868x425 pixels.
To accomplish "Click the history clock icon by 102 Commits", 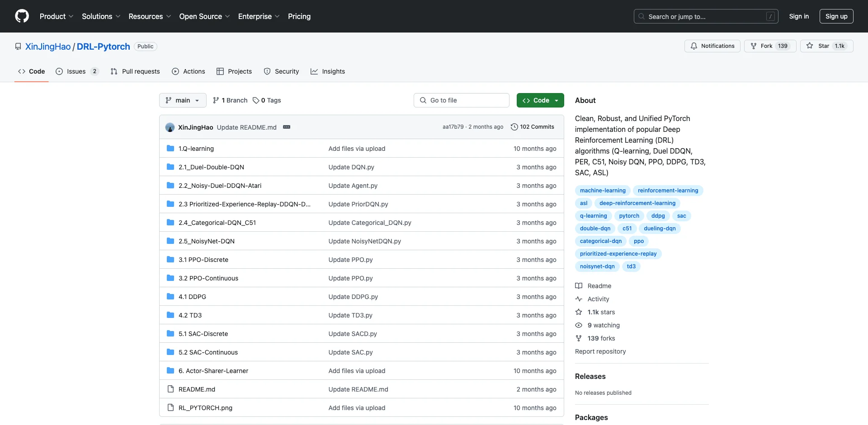I will click(x=514, y=127).
